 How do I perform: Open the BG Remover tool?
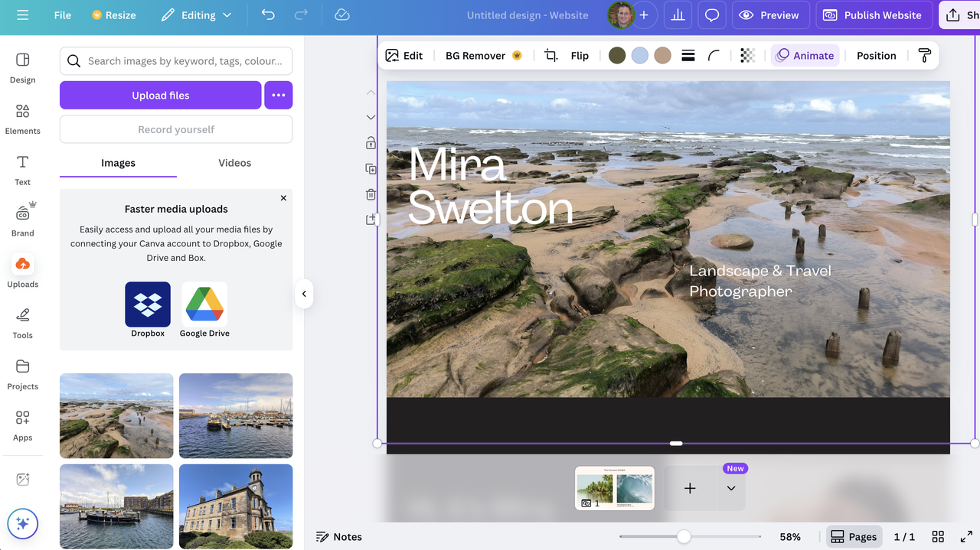[x=484, y=56]
